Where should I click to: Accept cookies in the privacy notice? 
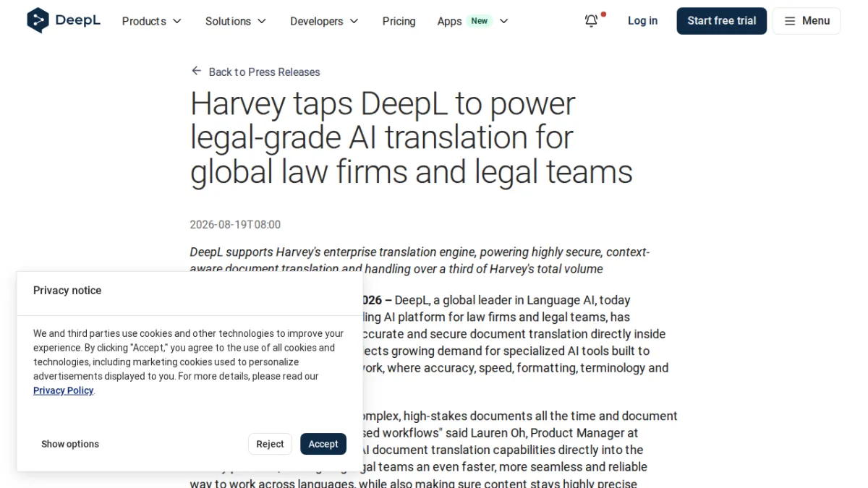coord(323,444)
